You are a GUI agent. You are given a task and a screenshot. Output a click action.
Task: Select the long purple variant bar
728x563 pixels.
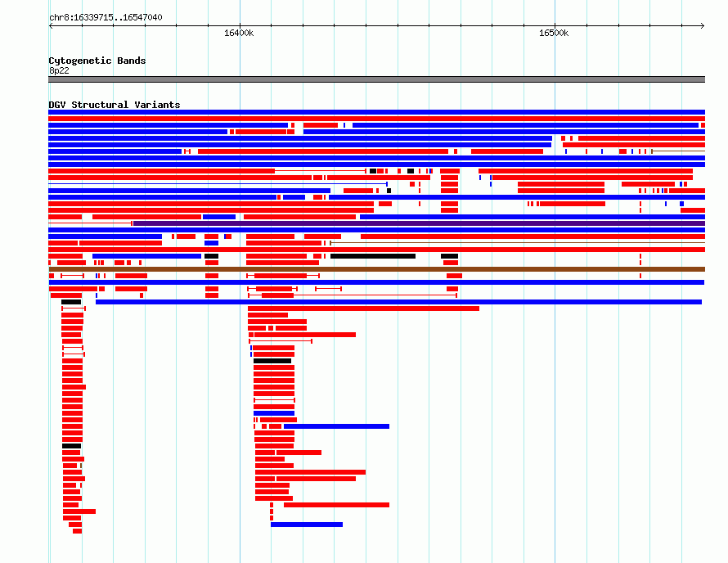point(419,223)
